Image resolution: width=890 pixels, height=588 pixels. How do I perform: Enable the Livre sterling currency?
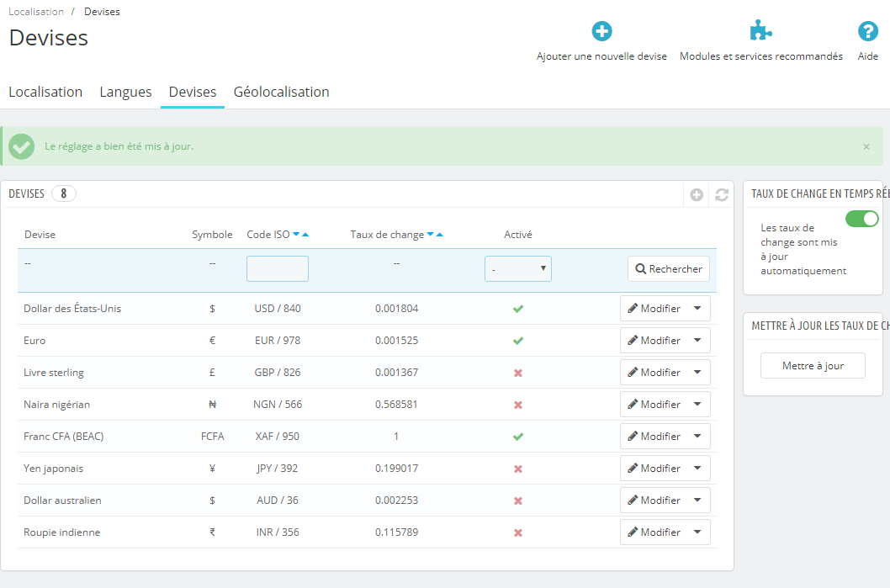[x=518, y=373]
